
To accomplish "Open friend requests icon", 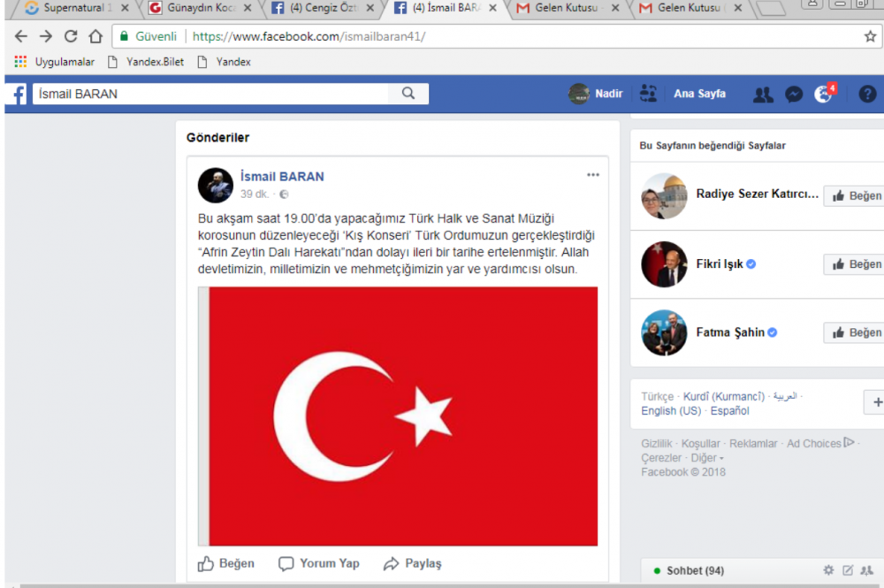I will (762, 95).
